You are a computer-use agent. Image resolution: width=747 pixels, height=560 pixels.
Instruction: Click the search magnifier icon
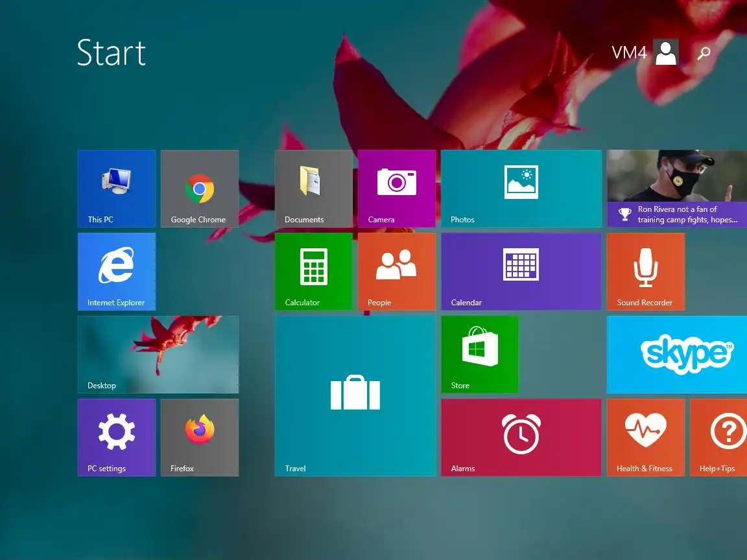[704, 53]
